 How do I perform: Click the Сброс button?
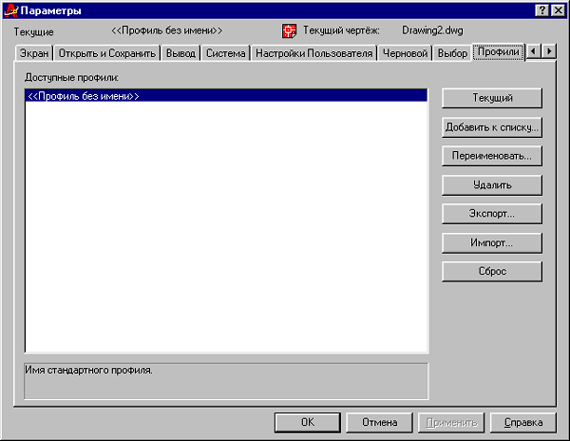(x=492, y=271)
